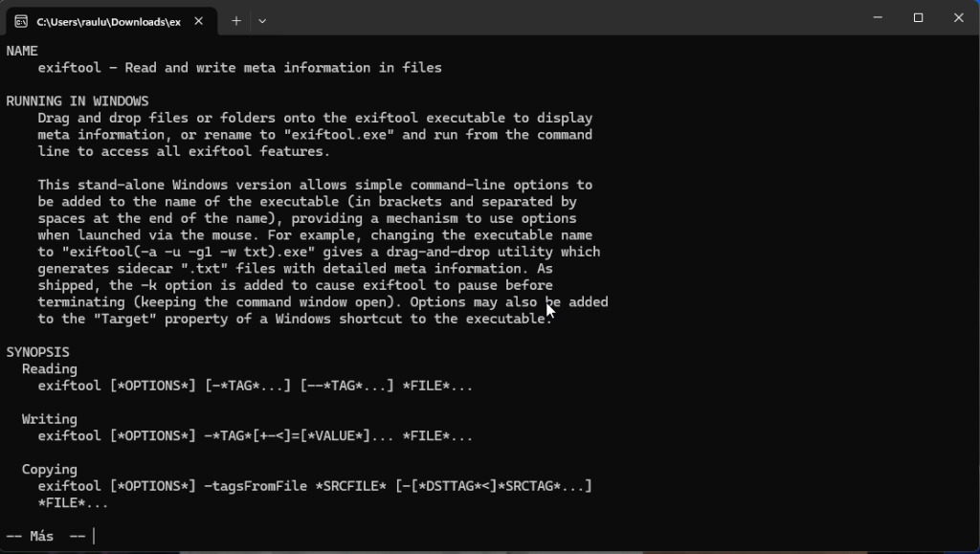Click the NAME heading
Viewport: 980px width, 554px height.
pos(21,50)
